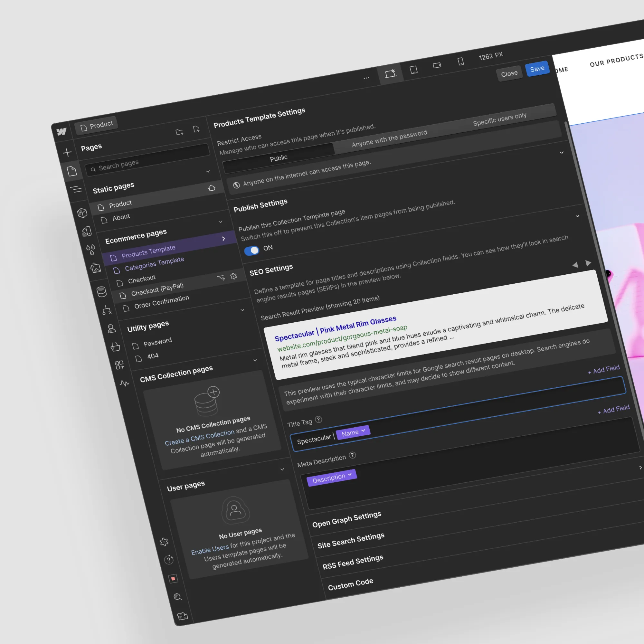Open the Product page tab
Image resolution: width=644 pixels, height=644 pixels.
97,125
